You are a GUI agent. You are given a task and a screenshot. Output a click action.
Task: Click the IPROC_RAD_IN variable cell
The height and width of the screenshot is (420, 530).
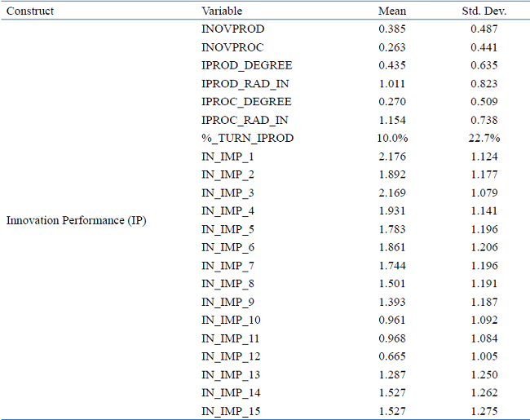(245, 120)
